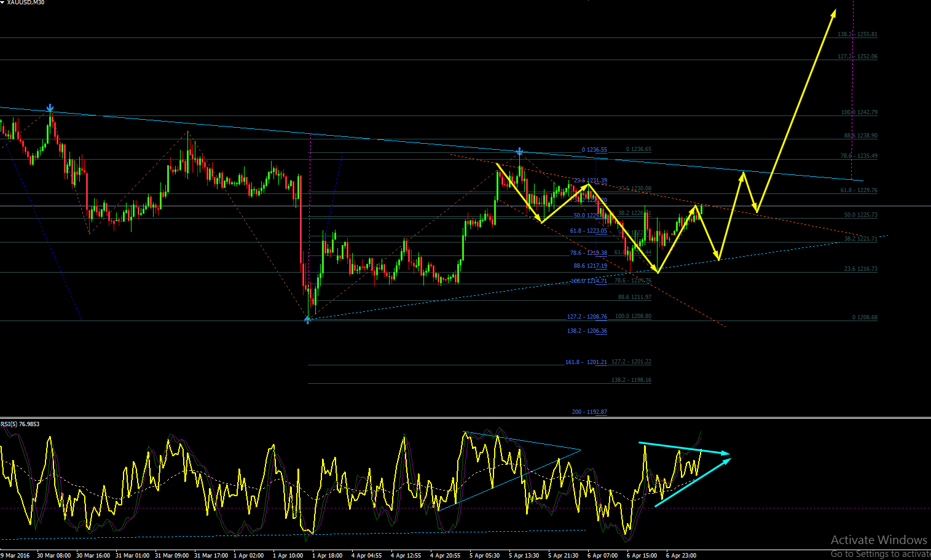Select the Fibonacci label 0 1208.68
The height and width of the screenshot is (560, 931).
(865, 317)
